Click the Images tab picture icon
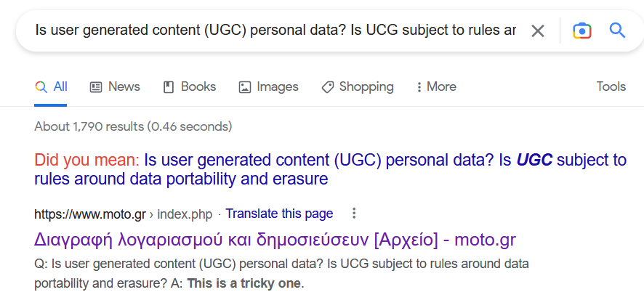The image size is (644, 308). (x=245, y=87)
